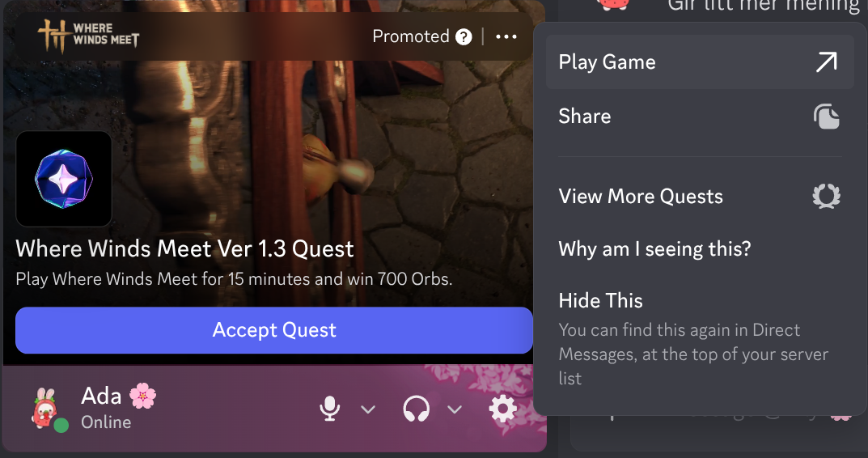This screenshot has width=868, height=458.
Task: Mute the microphone
Action: [x=330, y=409]
